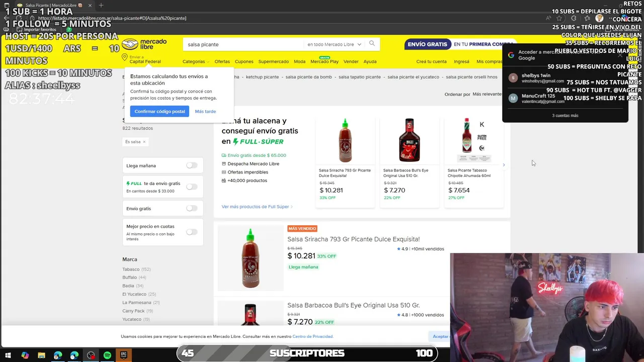Click next arrow of Full Súper carousel
644x362 pixels.
click(504, 165)
